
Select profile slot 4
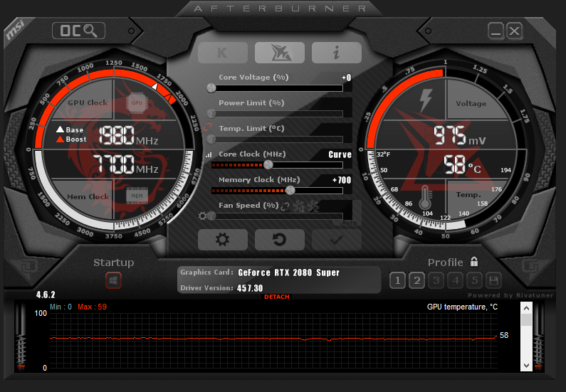(456, 280)
